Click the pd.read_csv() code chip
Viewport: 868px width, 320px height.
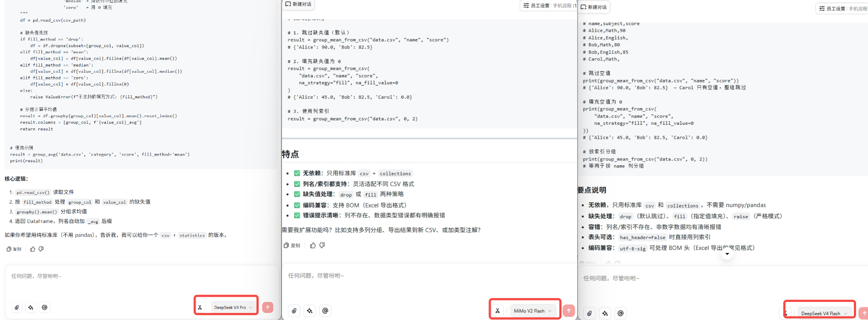click(33, 192)
